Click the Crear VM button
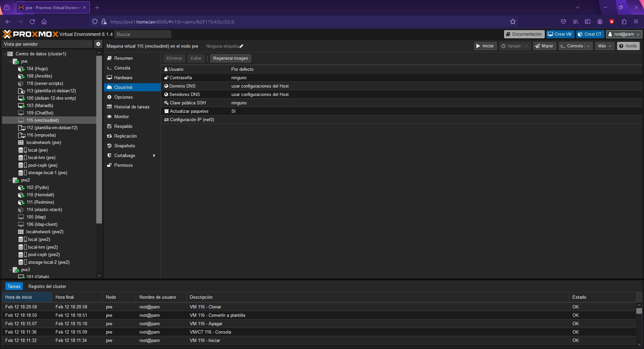 (x=560, y=34)
